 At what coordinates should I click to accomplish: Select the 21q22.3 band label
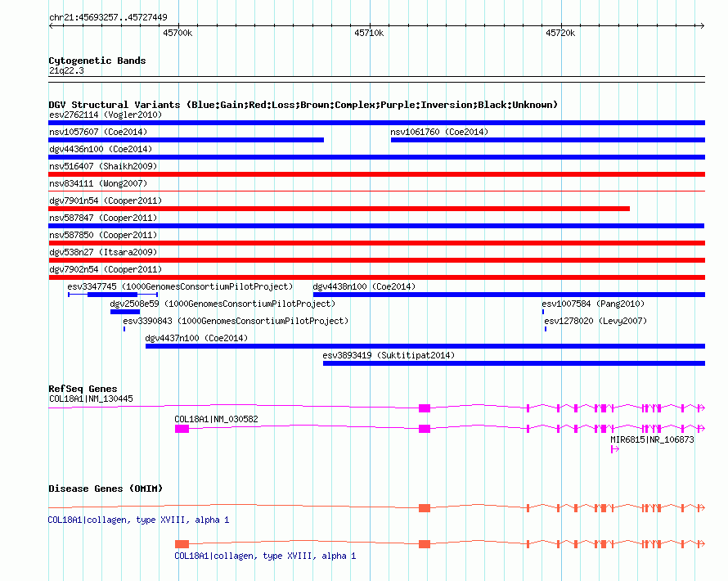click(66, 70)
